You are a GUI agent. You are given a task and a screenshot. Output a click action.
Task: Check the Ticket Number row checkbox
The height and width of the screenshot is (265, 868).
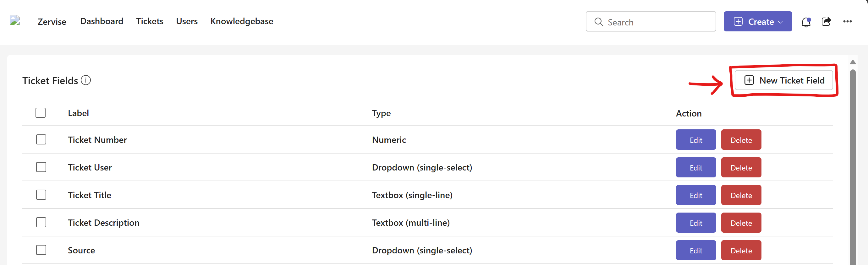41,139
